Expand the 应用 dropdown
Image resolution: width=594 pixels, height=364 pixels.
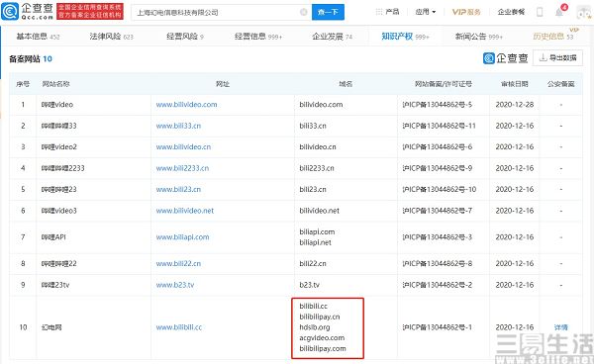[x=426, y=12]
